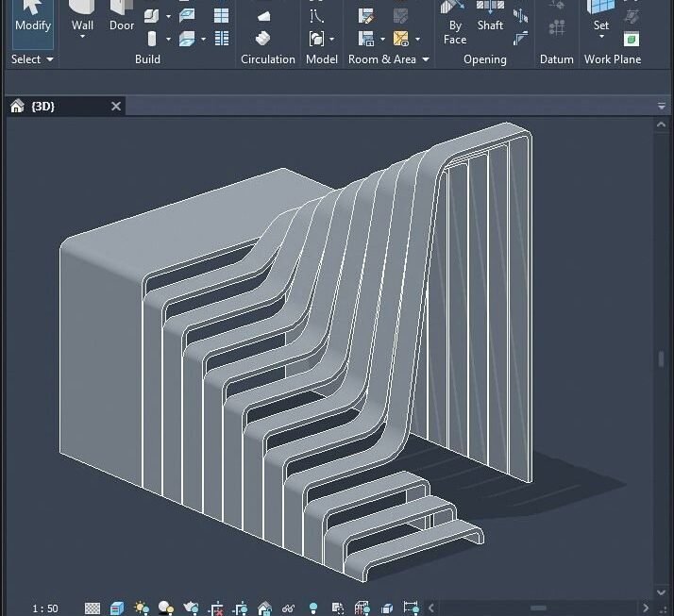Image resolution: width=674 pixels, height=616 pixels.
Task: Switch to the {3D} view tab
Action: (42, 107)
